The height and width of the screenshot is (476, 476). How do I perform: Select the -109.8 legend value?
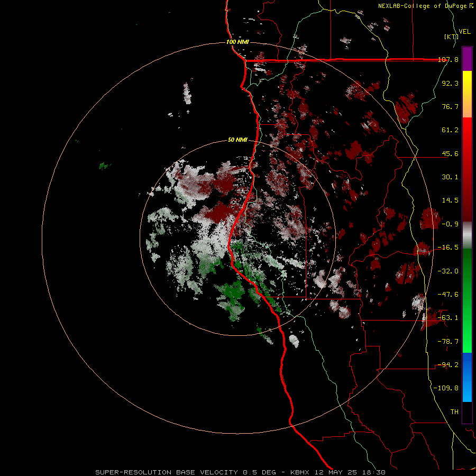click(446, 388)
